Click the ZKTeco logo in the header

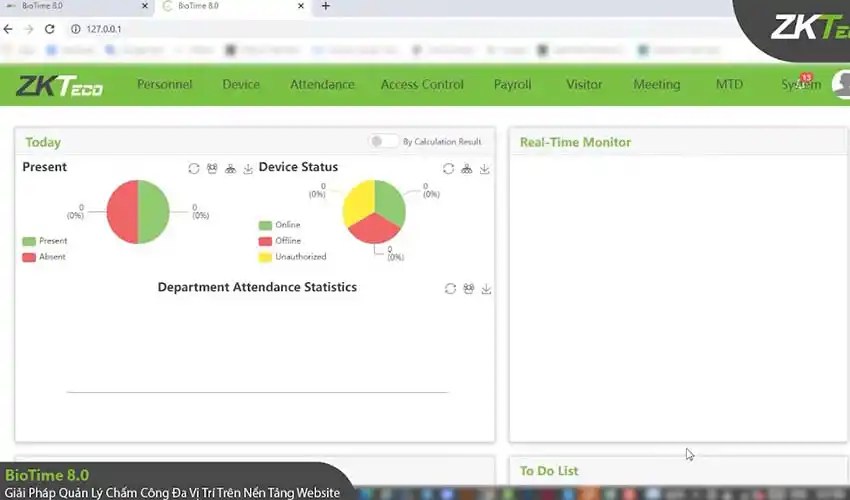coord(59,86)
